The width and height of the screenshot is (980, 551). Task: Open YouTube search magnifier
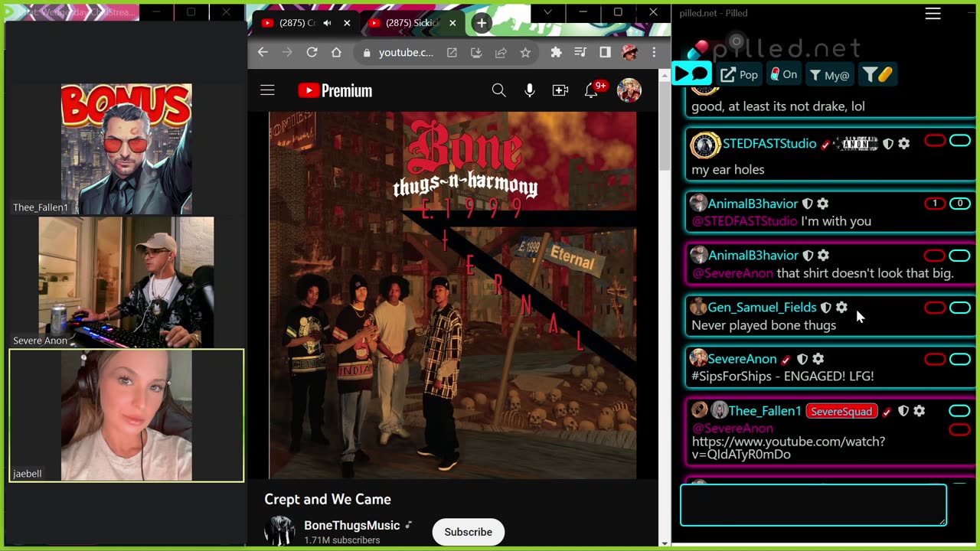[x=498, y=90]
